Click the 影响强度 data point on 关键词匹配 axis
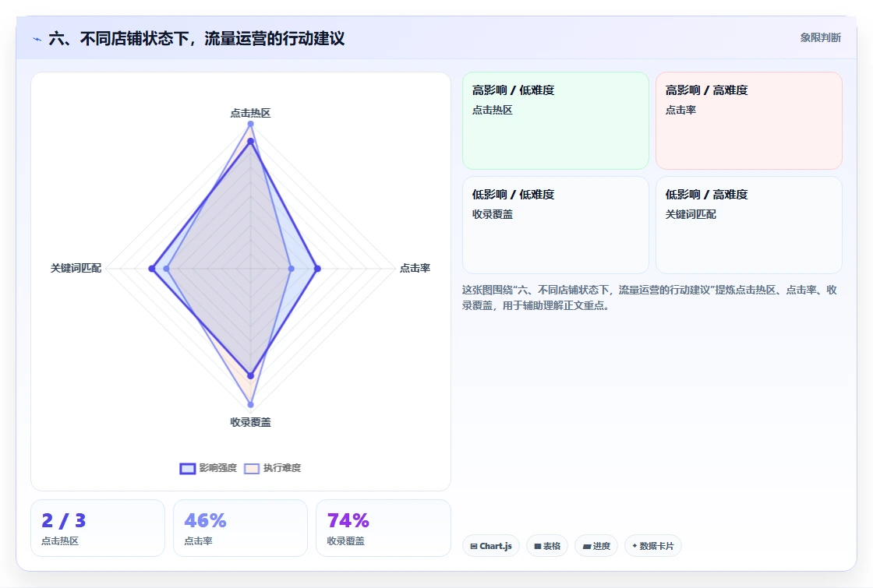The image size is (873, 588). [x=152, y=269]
